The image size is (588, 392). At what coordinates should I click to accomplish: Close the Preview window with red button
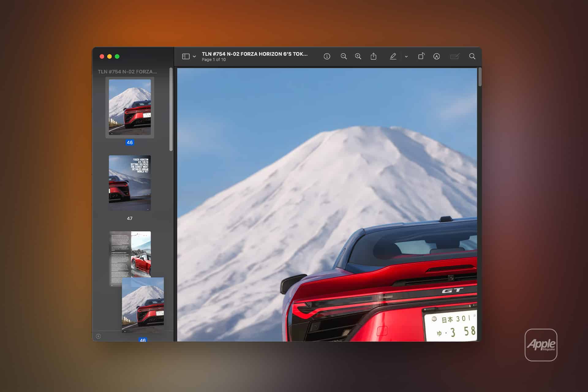point(102,56)
